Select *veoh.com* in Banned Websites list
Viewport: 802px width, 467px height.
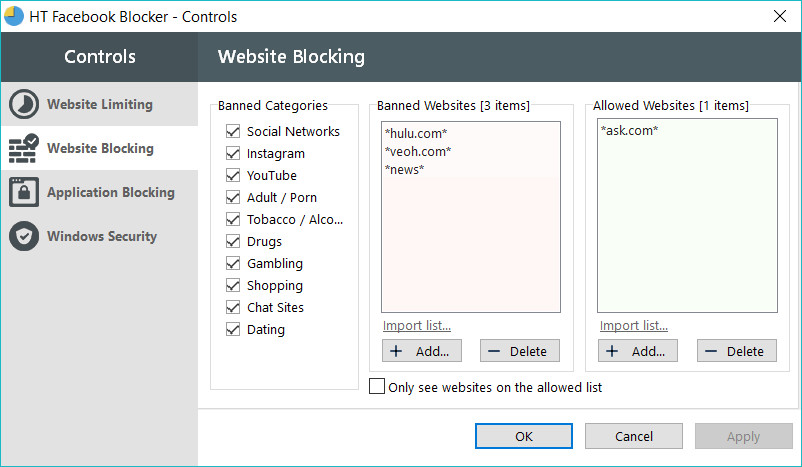[418, 151]
